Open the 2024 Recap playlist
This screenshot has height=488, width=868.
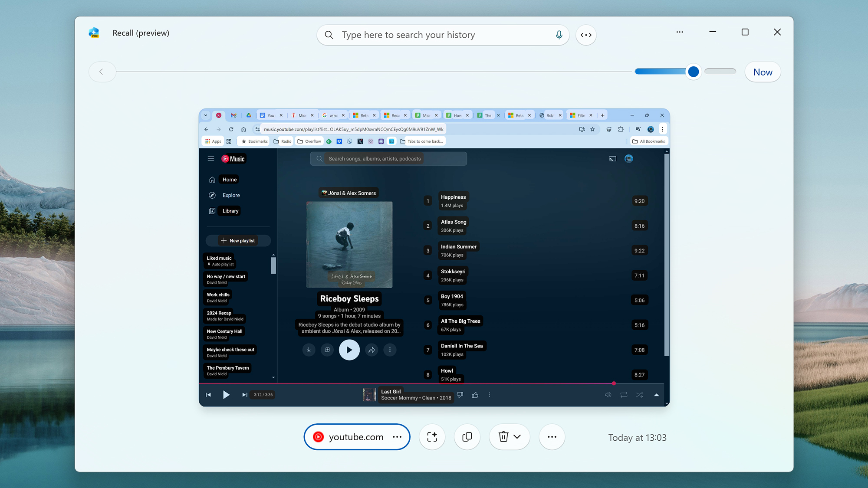225,316
